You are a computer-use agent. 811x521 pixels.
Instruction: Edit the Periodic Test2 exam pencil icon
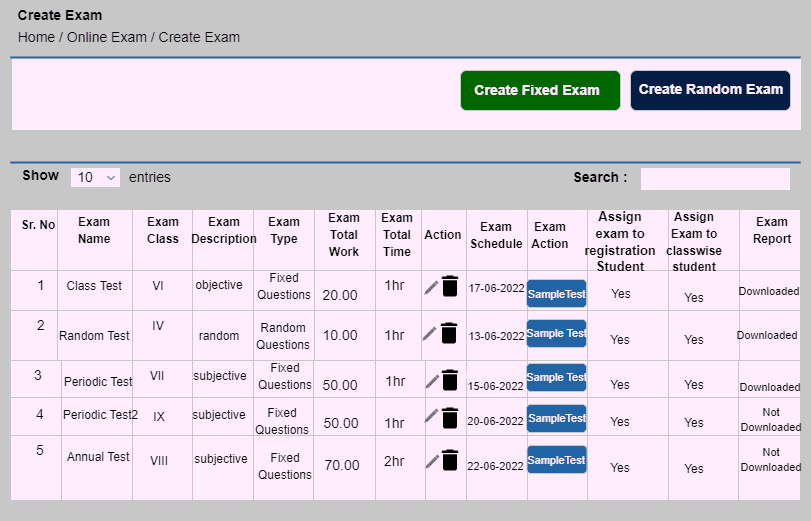(x=431, y=416)
